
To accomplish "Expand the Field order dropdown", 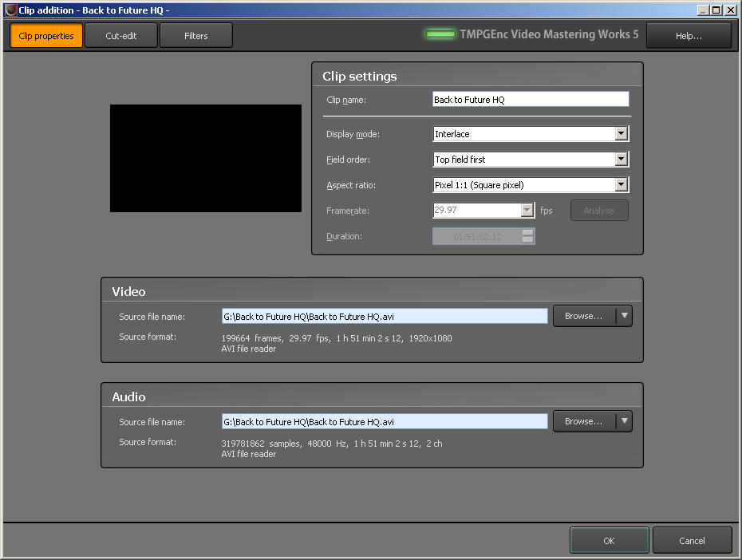I will click(621, 160).
